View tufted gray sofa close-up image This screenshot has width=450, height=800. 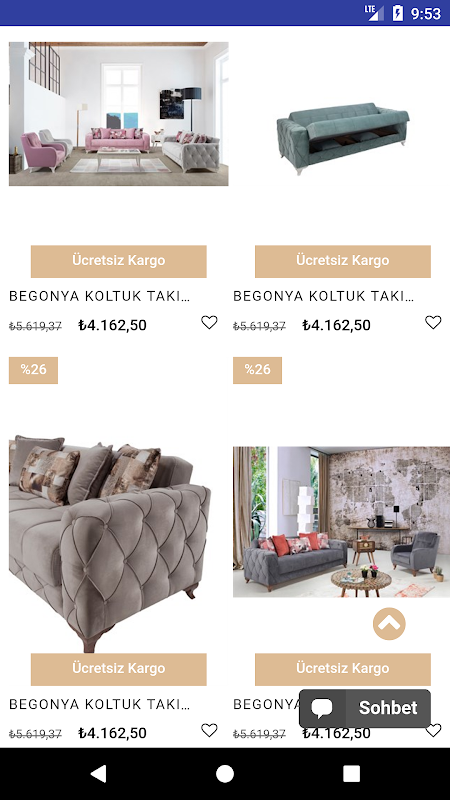click(110, 543)
